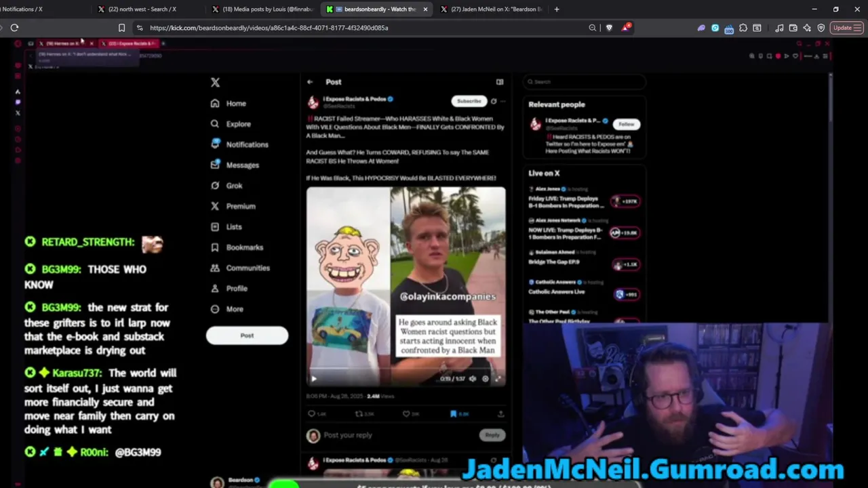The width and height of the screenshot is (868, 488).
Task: Open Brave Rewards triangle icon
Action: click(626, 28)
